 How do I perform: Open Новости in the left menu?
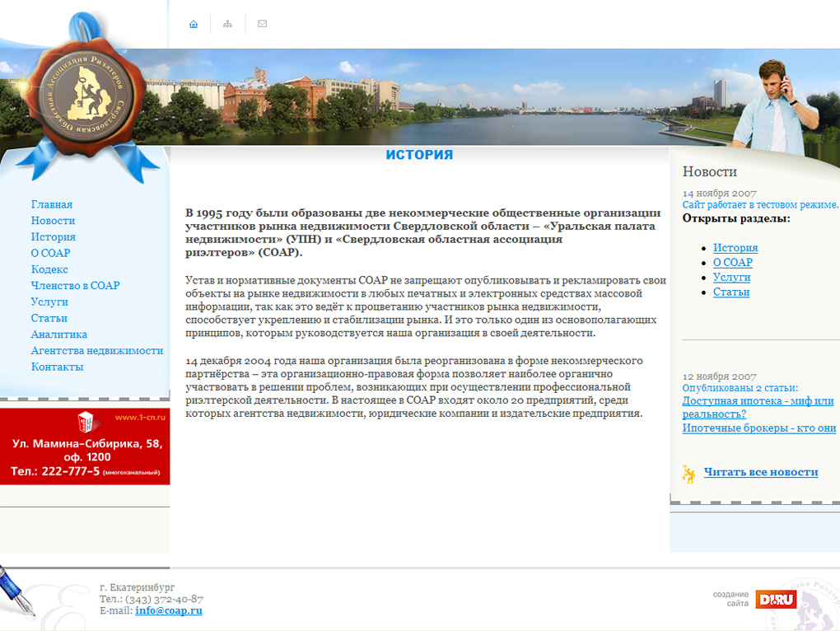click(53, 221)
